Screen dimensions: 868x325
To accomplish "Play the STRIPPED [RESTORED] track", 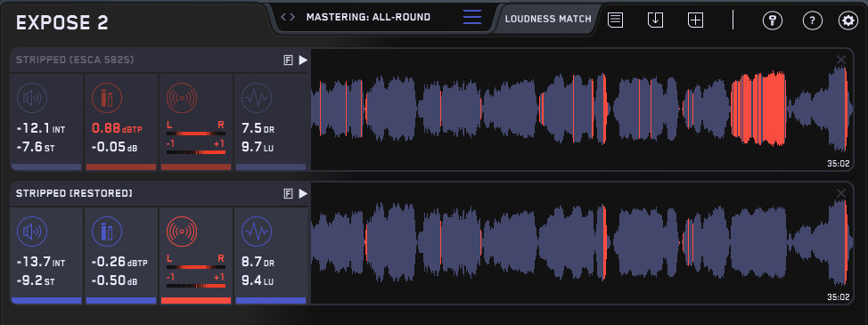I will [303, 193].
